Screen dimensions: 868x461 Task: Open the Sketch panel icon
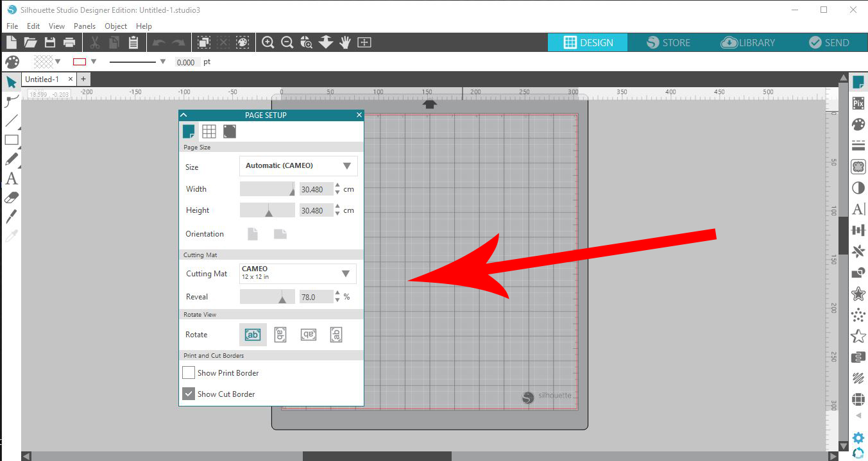coord(858,378)
